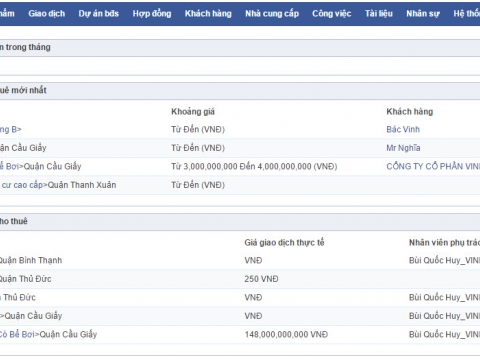Screen dimensions: 480x360
Task: Open the Khách hàng menu
Action: point(208,14)
